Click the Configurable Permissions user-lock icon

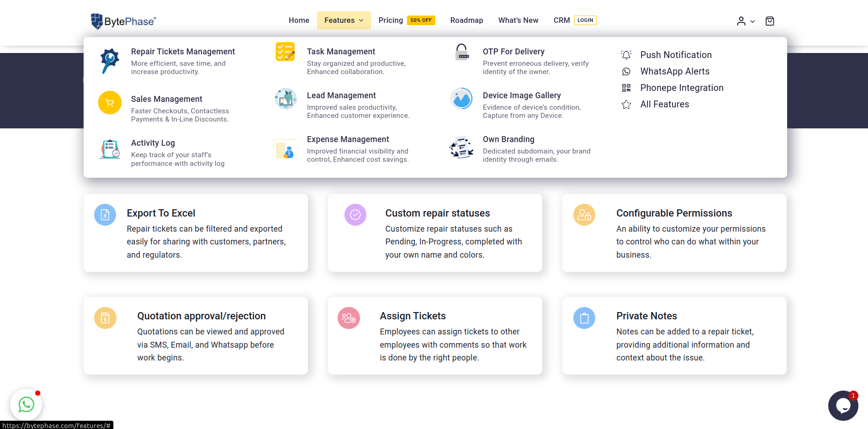coord(584,215)
